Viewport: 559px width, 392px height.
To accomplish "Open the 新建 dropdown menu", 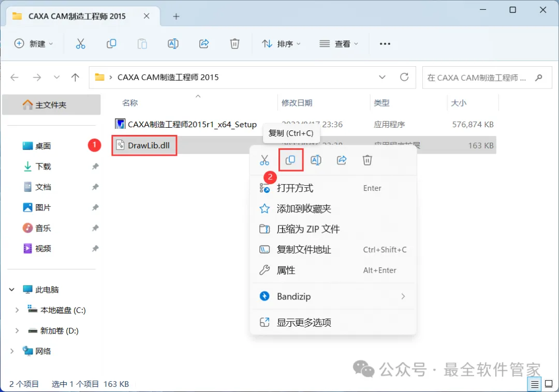I will click(x=34, y=44).
